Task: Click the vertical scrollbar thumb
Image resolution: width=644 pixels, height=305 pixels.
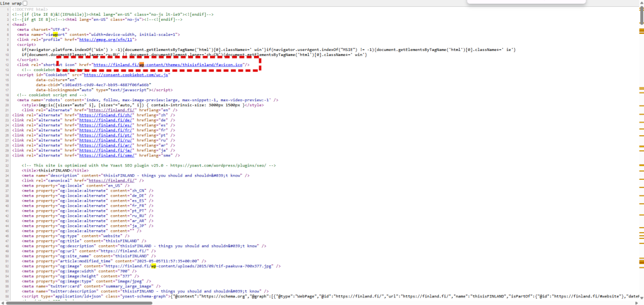Action: click(641, 17)
